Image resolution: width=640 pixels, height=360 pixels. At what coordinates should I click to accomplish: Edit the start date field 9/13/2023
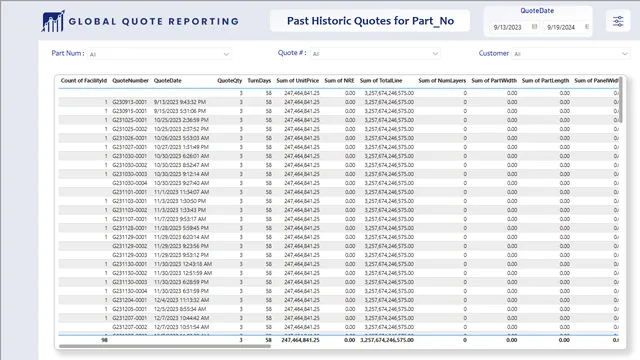507,27
